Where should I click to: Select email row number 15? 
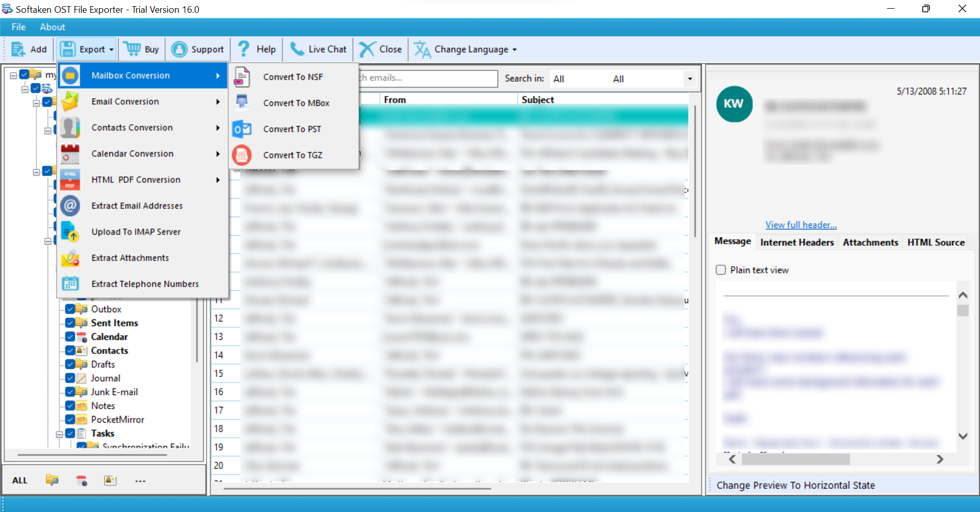[450, 374]
